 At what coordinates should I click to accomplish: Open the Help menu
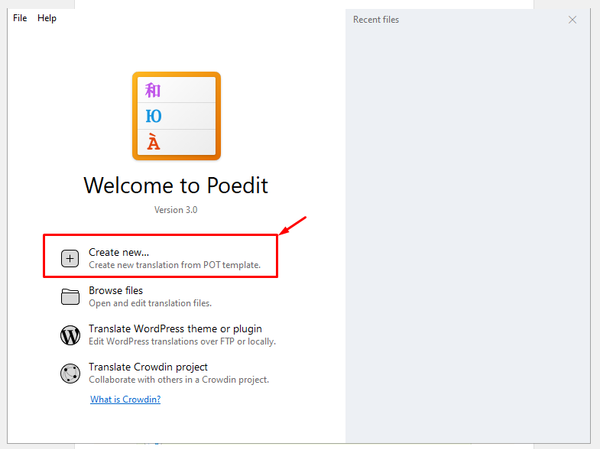[47, 18]
